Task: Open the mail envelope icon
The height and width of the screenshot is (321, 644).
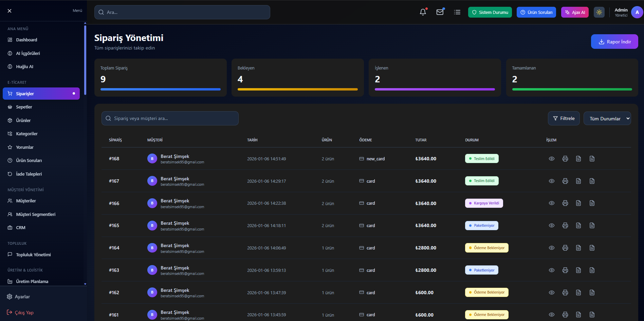Action: [440, 12]
